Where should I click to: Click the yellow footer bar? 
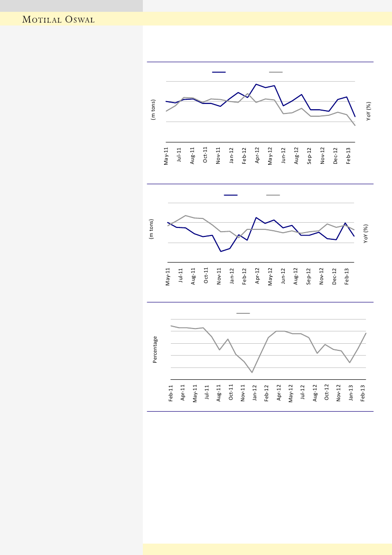pos(267,549)
